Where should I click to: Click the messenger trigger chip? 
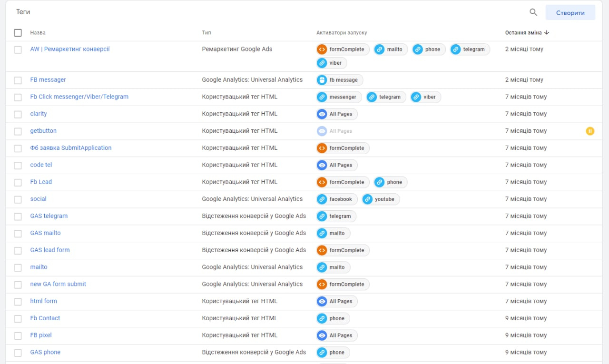(x=339, y=97)
